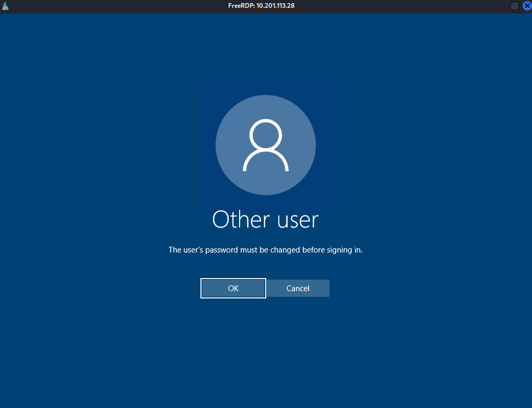
Task: Dismiss the dialog via Cancel button
Action: pos(298,288)
